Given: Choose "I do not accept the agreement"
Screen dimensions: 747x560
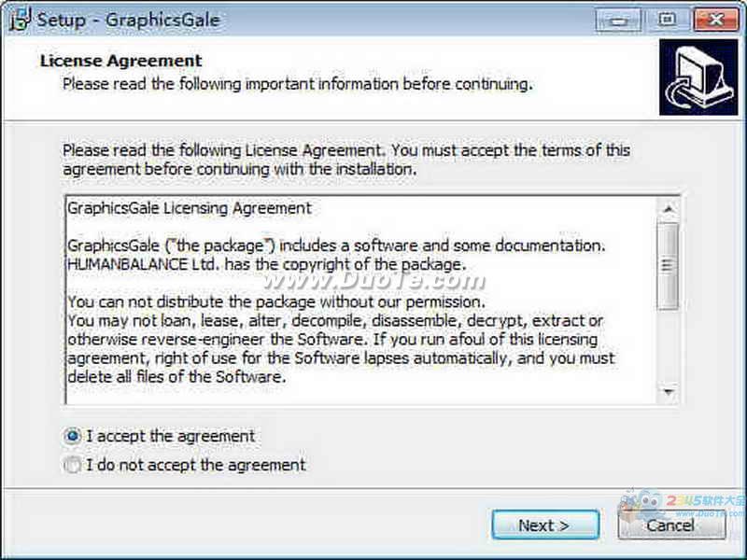Looking at the screenshot, I should click(x=73, y=464).
